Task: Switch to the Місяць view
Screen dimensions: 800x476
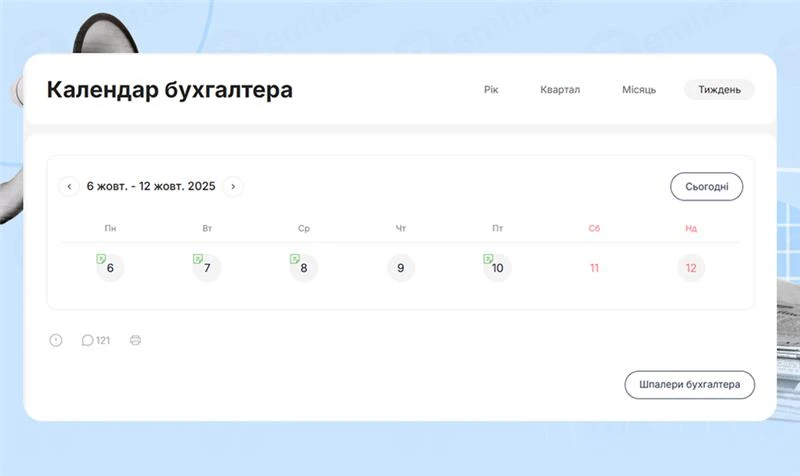Action: [x=639, y=90]
